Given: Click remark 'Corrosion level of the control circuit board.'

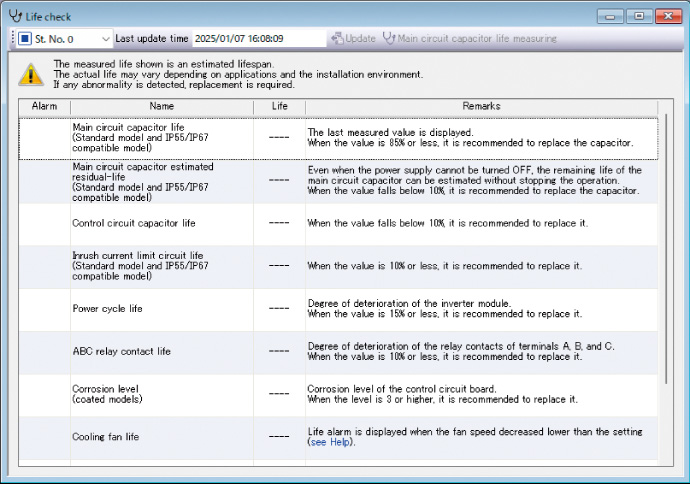Looking at the screenshot, I should [402, 389].
